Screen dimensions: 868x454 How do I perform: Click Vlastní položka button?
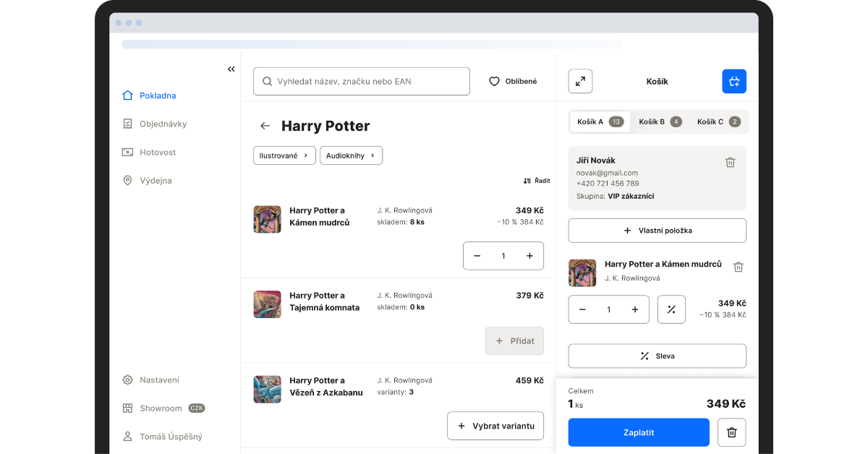[658, 231]
